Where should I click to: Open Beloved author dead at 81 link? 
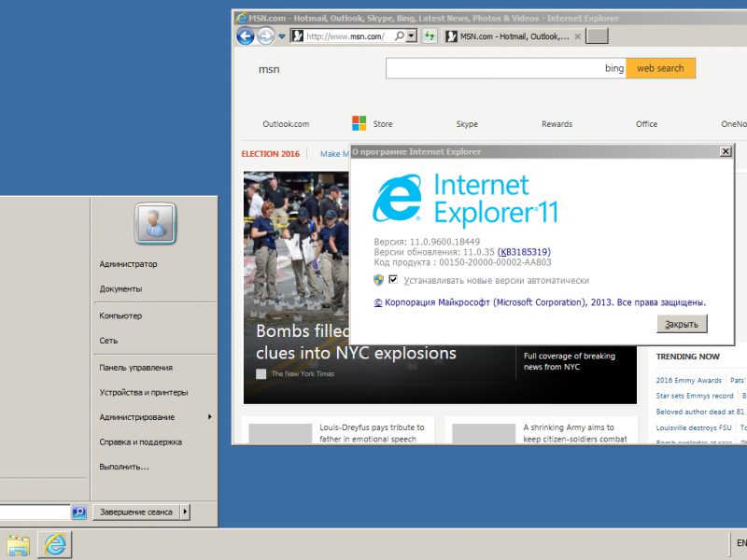699,412
